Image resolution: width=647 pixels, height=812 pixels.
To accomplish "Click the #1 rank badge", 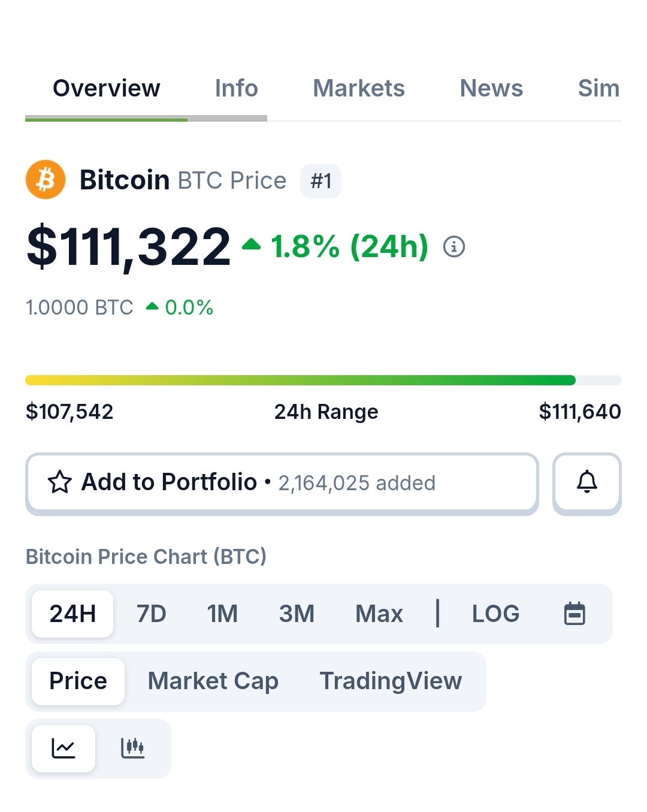I will (x=321, y=181).
